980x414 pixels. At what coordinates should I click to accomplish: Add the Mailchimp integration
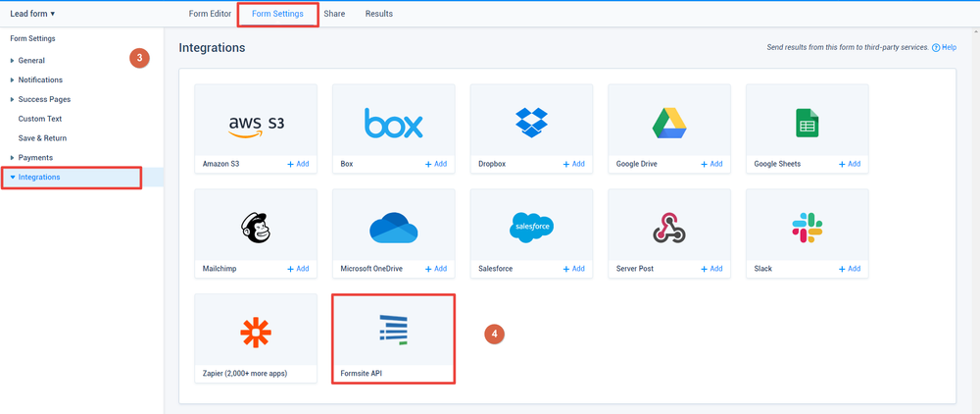298,269
